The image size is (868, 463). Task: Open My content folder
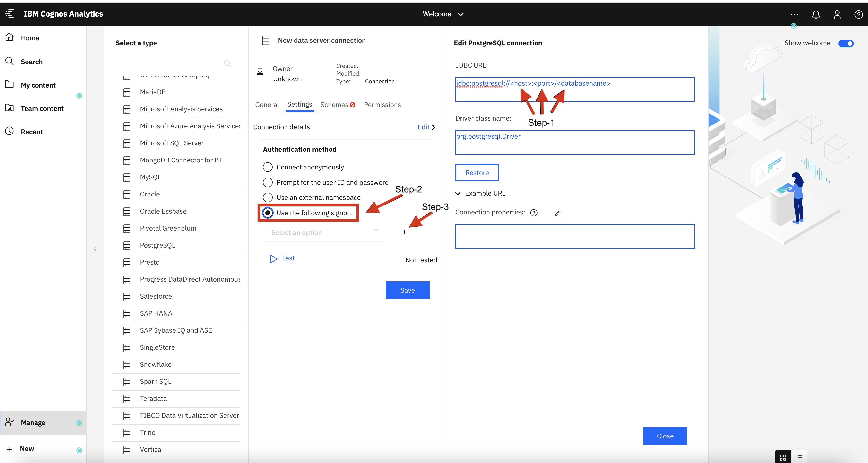click(x=43, y=85)
